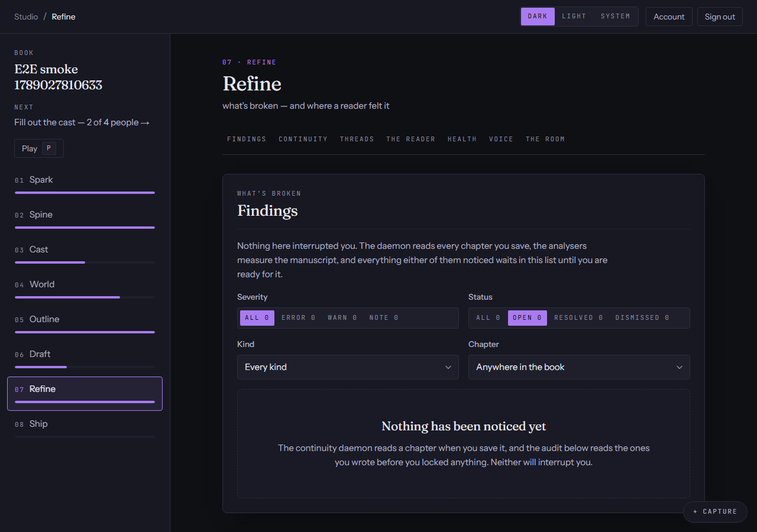Open the Findings tab

(x=247, y=140)
